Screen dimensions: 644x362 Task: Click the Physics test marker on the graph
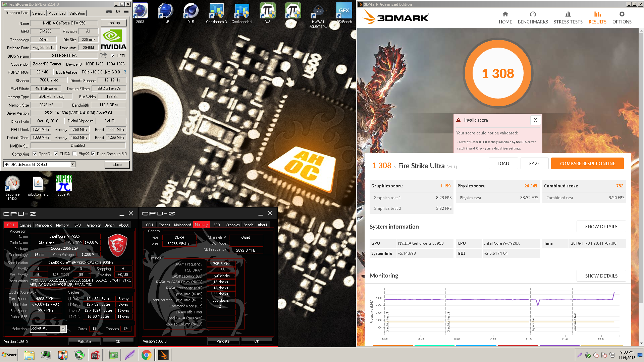(533, 324)
